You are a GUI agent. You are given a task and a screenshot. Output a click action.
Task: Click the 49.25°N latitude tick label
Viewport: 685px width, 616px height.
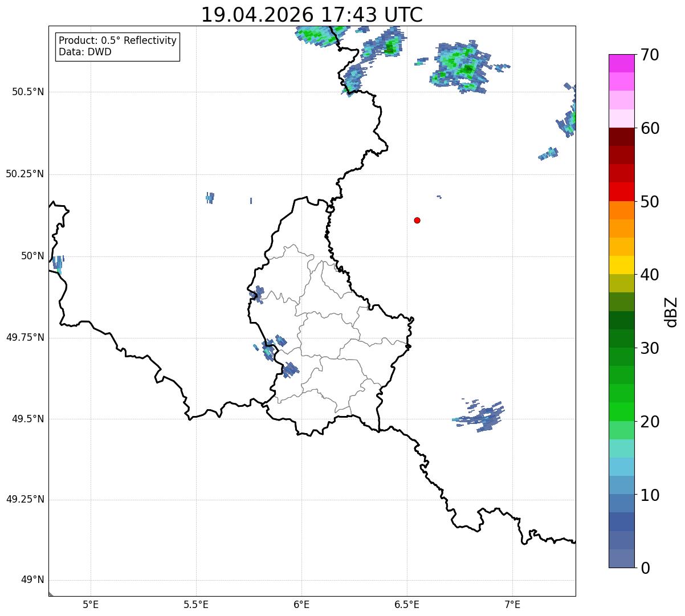point(25,500)
